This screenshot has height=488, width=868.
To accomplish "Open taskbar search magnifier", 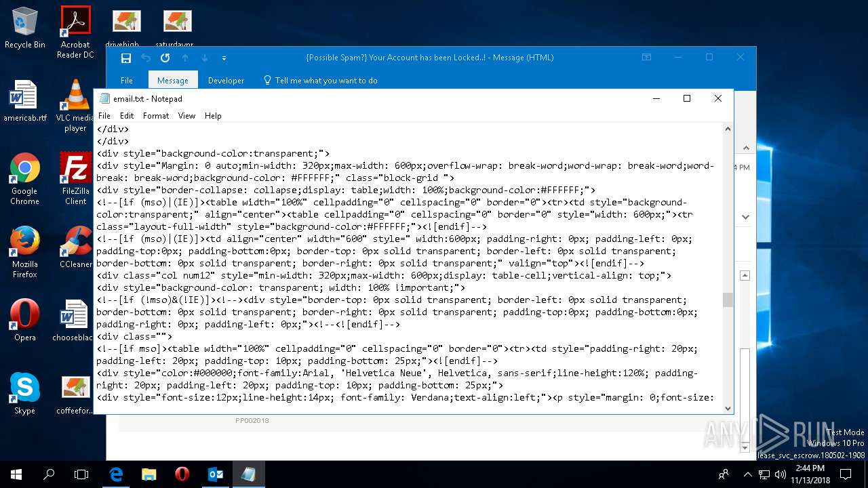I will 49,474.
